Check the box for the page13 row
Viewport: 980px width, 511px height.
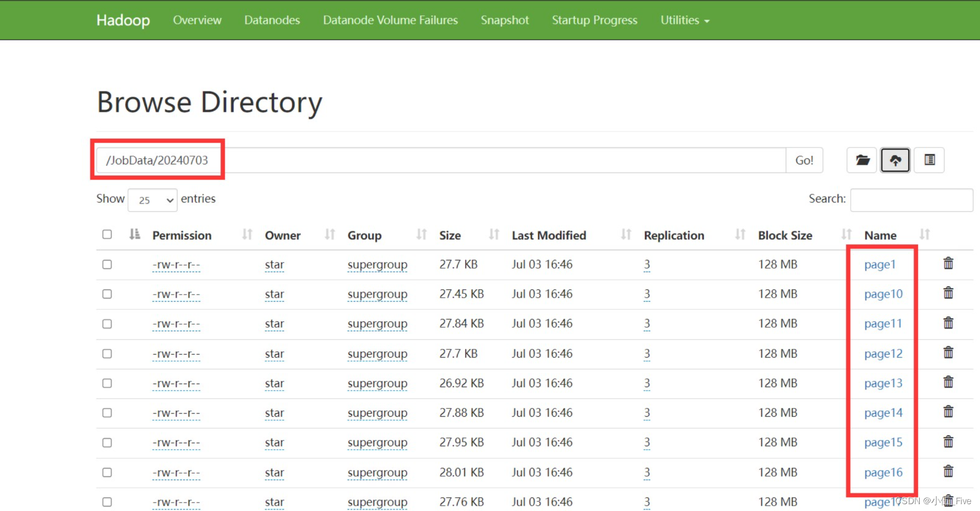point(107,383)
